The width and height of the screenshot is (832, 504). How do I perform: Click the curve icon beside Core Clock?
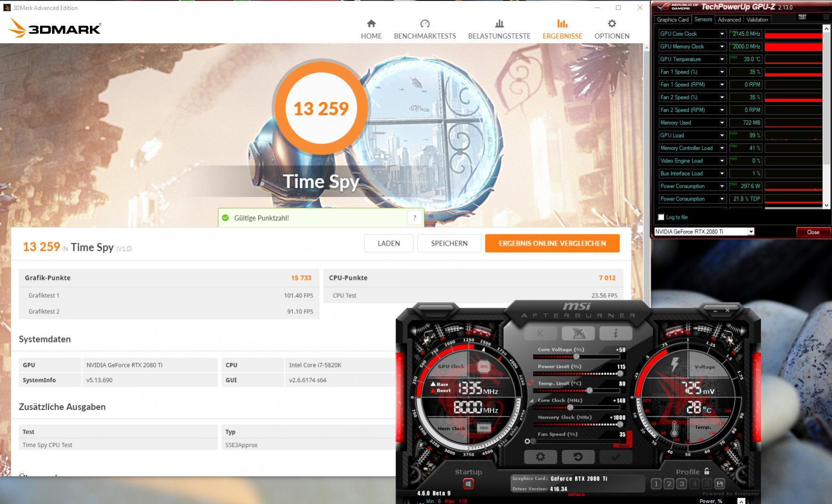tap(532, 400)
